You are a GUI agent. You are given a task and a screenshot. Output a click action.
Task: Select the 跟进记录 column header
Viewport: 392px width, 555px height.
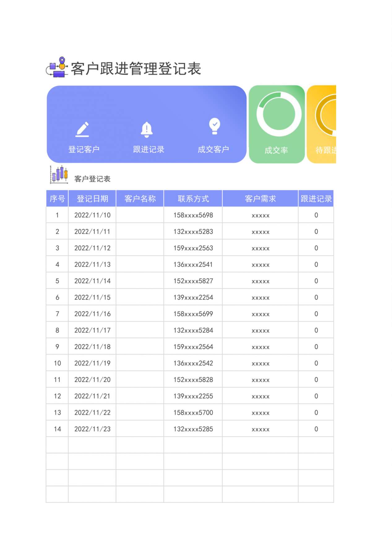click(x=316, y=199)
